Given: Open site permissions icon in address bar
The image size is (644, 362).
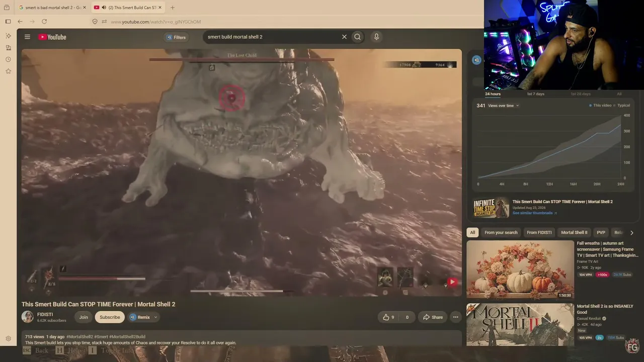Looking at the screenshot, I should click(104, 22).
